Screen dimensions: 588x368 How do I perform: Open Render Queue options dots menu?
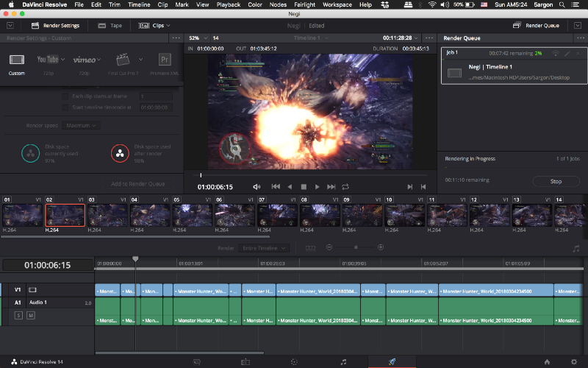click(581, 38)
